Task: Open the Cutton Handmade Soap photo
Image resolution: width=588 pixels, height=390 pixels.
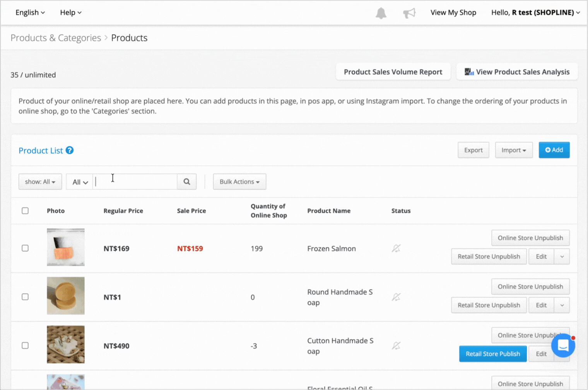Action: tap(66, 344)
